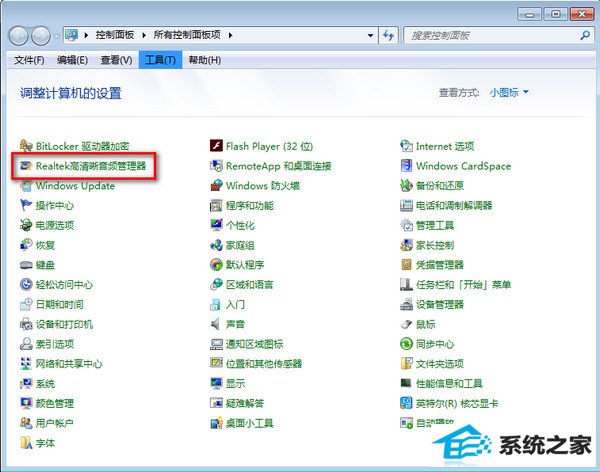Open the Flash Player icon
The image size is (600, 472).
(x=216, y=146)
